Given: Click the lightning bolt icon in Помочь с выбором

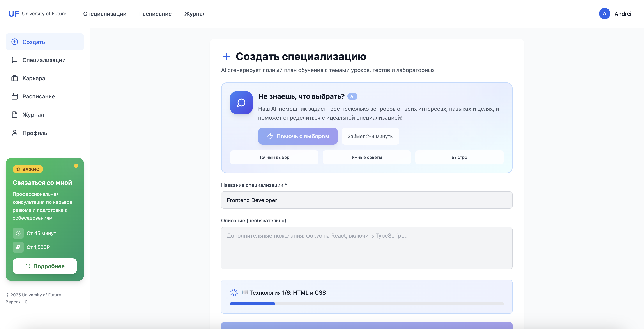Looking at the screenshot, I should 270,136.
